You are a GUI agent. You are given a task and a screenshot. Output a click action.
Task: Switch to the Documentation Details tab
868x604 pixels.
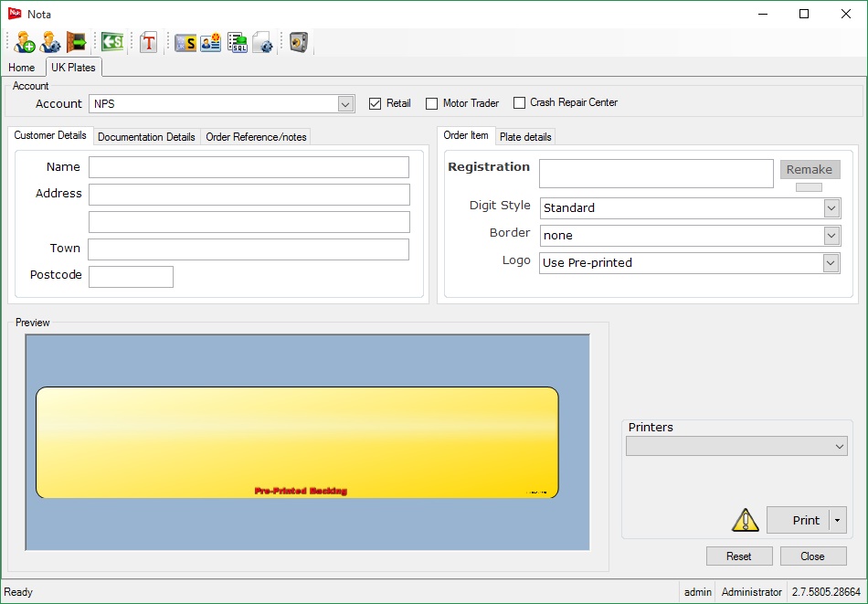[146, 137]
